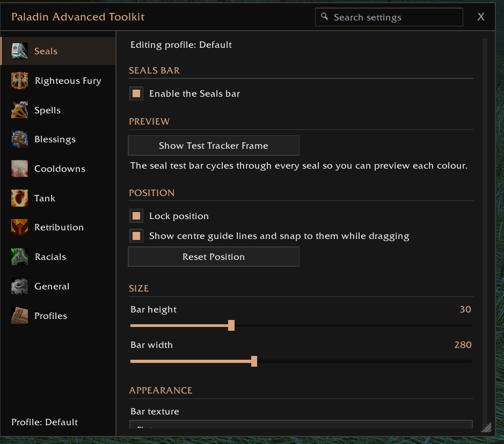Click the "Bar texture" label

pyautogui.click(x=155, y=412)
